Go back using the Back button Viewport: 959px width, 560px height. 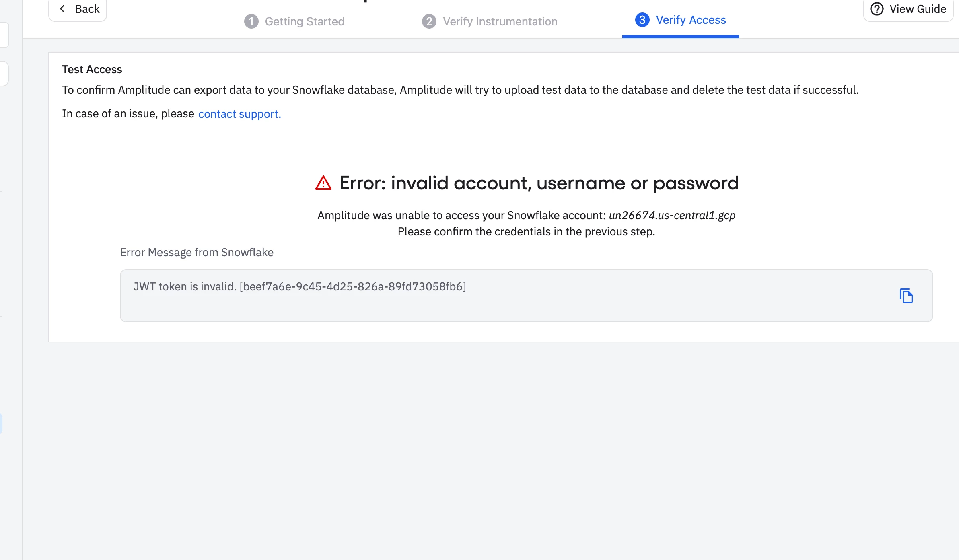pyautogui.click(x=78, y=10)
